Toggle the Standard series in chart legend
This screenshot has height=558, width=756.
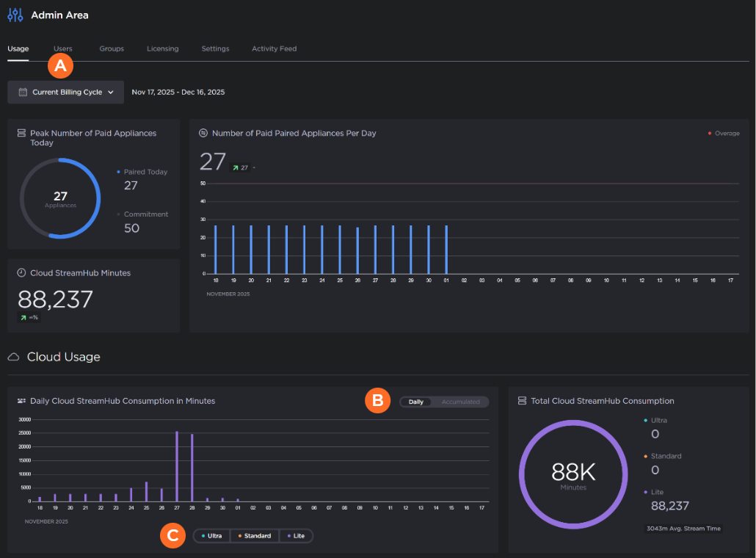click(x=254, y=536)
